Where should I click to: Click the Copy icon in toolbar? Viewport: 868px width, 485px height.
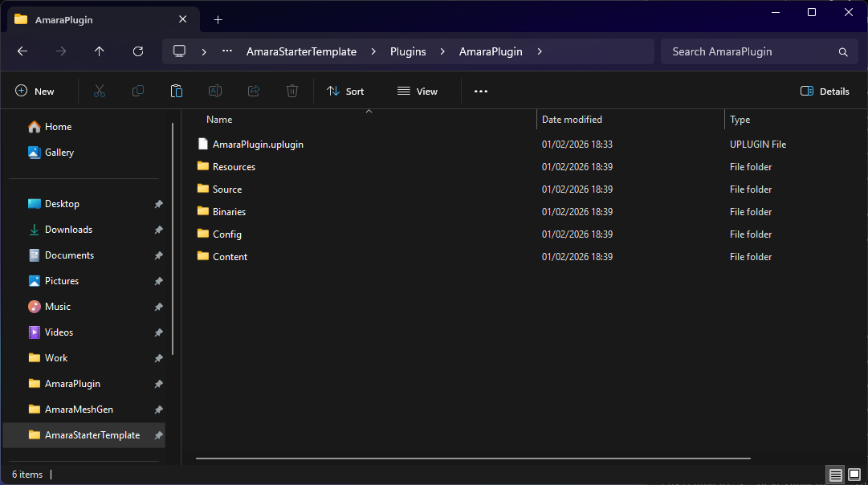[x=138, y=92]
